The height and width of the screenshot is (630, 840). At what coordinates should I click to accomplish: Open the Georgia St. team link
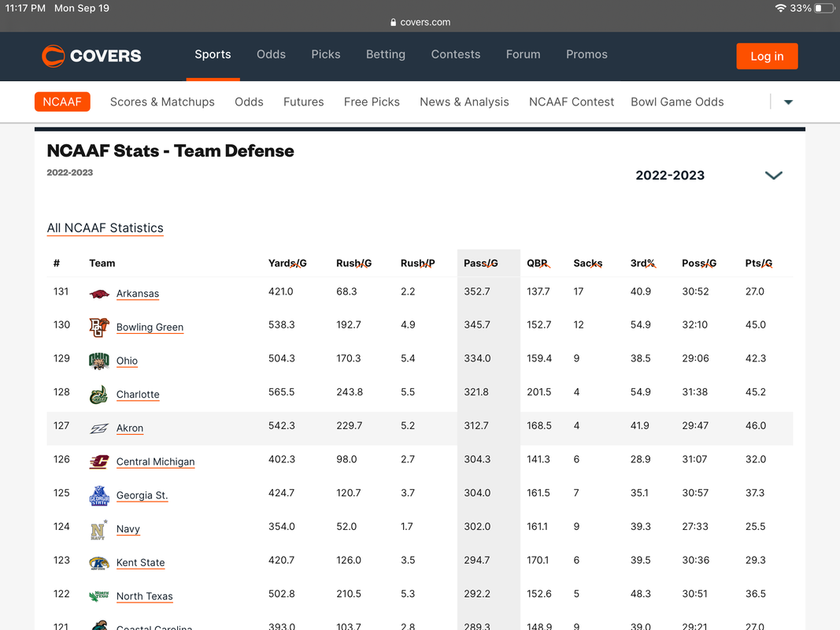click(x=142, y=495)
